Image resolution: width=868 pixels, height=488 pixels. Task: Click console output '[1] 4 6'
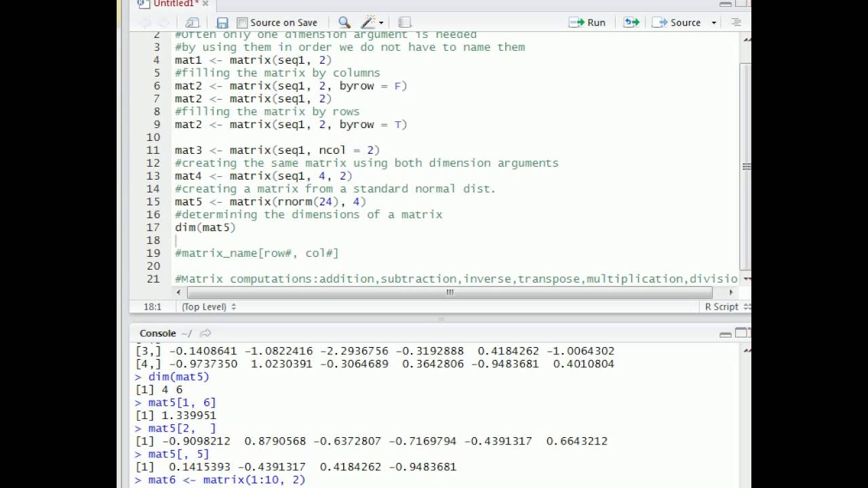pos(159,390)
